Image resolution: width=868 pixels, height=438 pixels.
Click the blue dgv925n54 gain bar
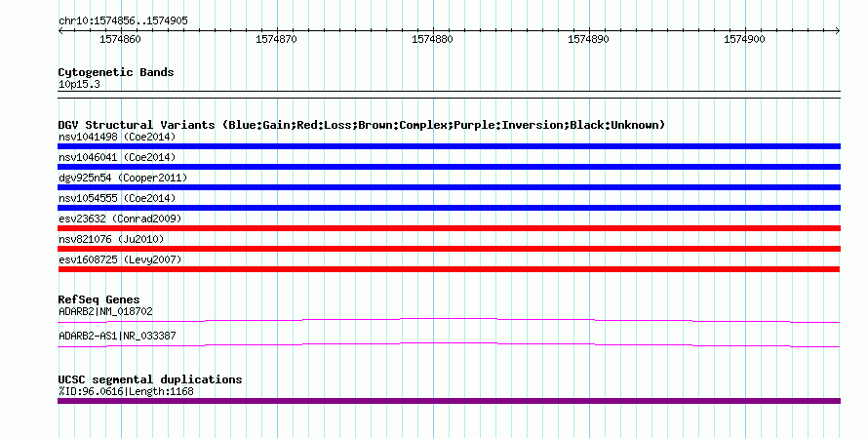pos(449,187)
